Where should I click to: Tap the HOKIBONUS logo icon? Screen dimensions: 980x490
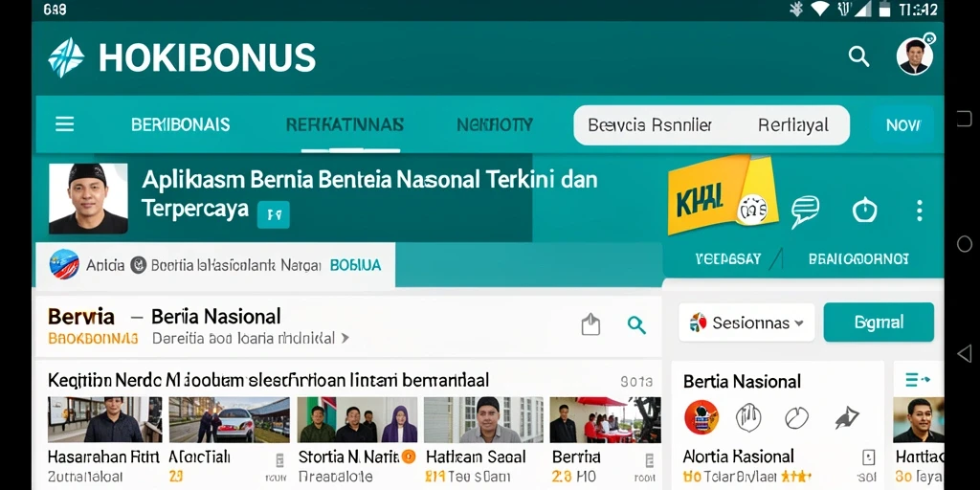pyautogui.click(x=66, y=57)
